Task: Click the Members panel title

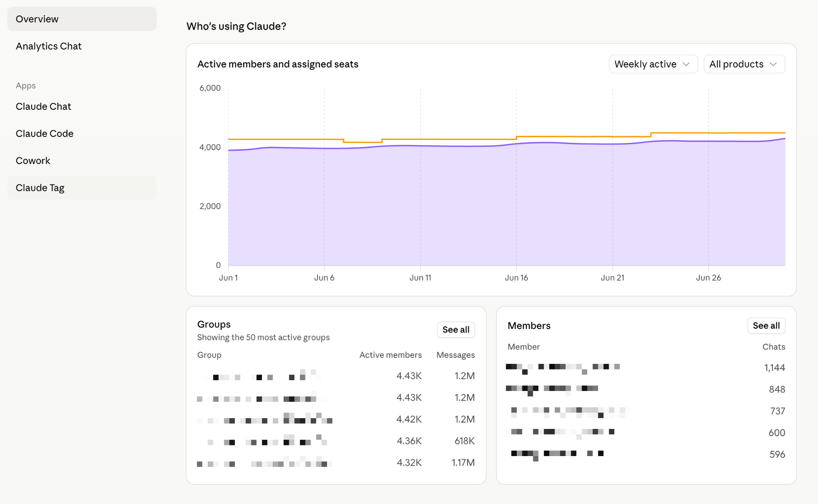Action: (529, 325)
